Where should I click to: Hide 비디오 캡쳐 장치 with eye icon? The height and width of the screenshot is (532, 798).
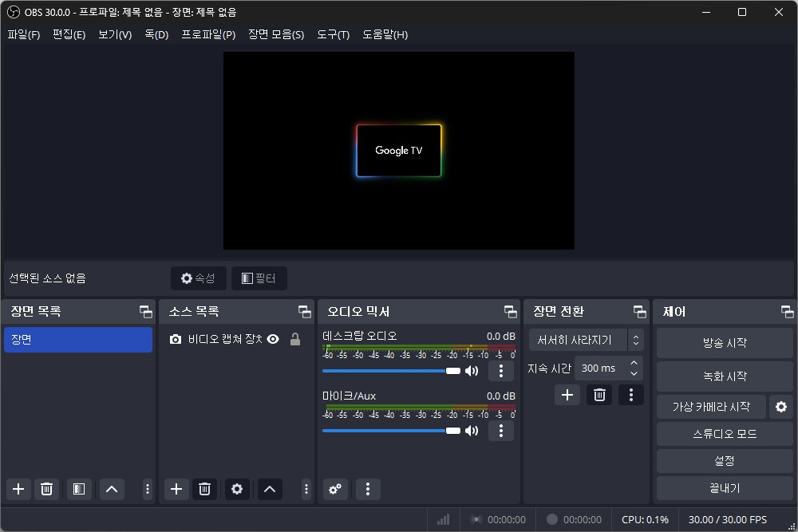273,339
